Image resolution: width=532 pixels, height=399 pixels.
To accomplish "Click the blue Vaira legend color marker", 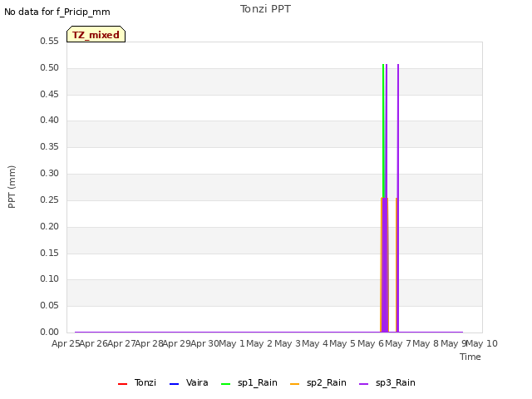I will pos(174,384).
